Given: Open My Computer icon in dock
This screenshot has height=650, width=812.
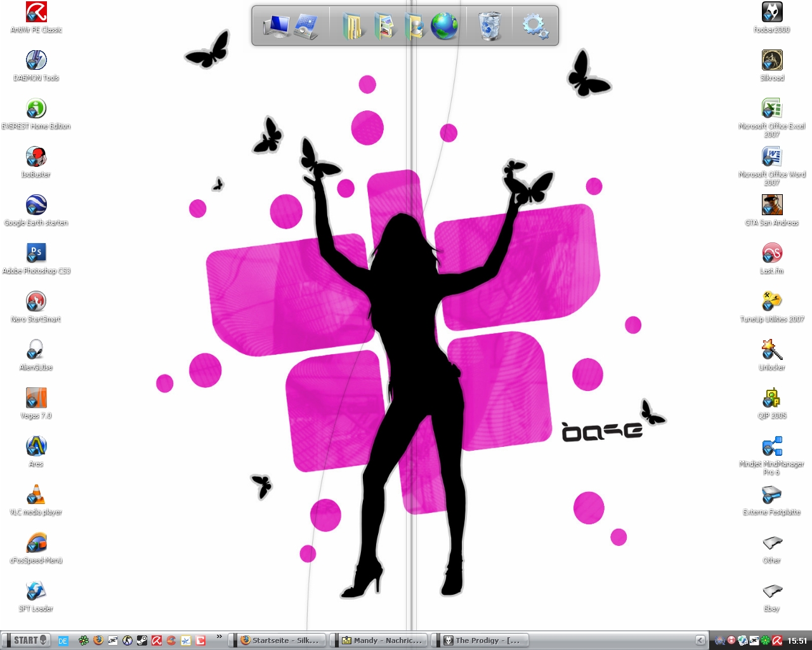Looking at the screenshot, I should click(x=277, y=27).
